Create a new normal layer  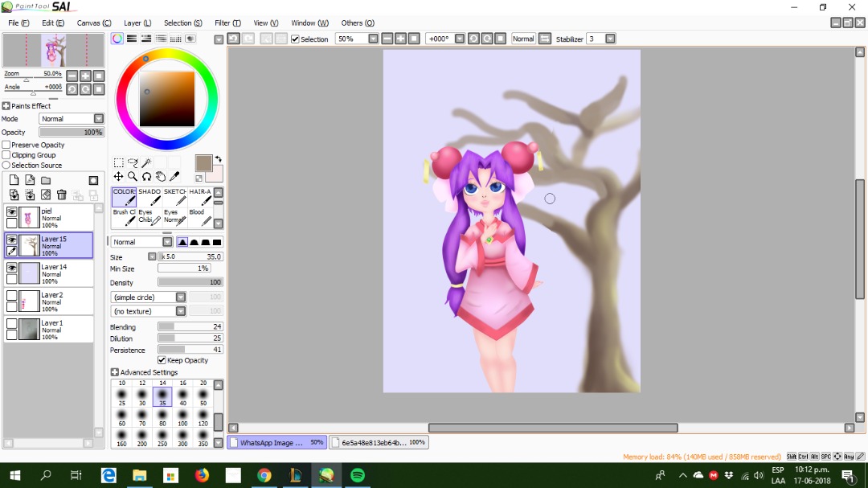click(x=14, y=180)
